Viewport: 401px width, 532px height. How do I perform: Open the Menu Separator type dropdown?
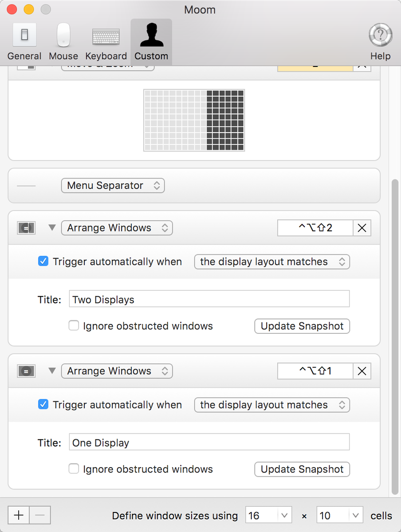[x=113, y=185]
